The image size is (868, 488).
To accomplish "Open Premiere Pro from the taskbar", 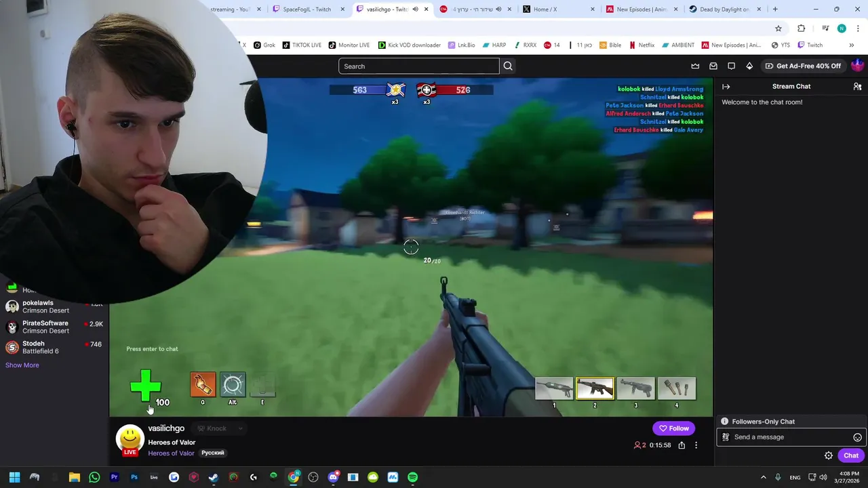I will point(114,477).
